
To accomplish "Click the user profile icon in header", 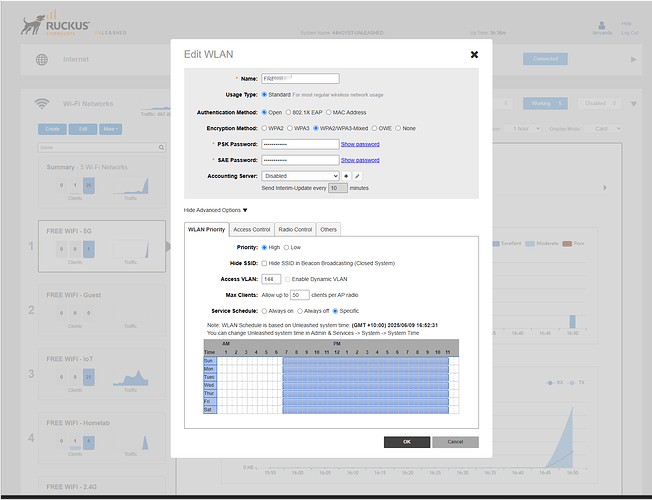I will 600,22.
